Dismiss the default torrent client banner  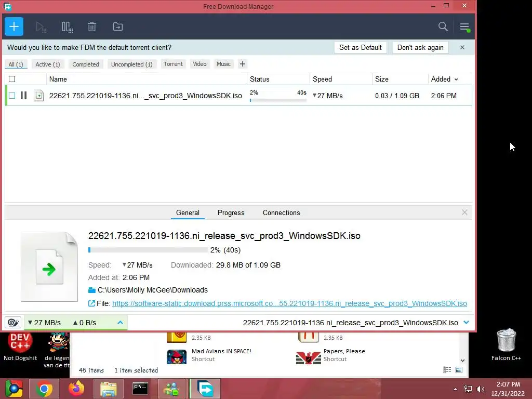pyautogui.click(x=462, y=47)
